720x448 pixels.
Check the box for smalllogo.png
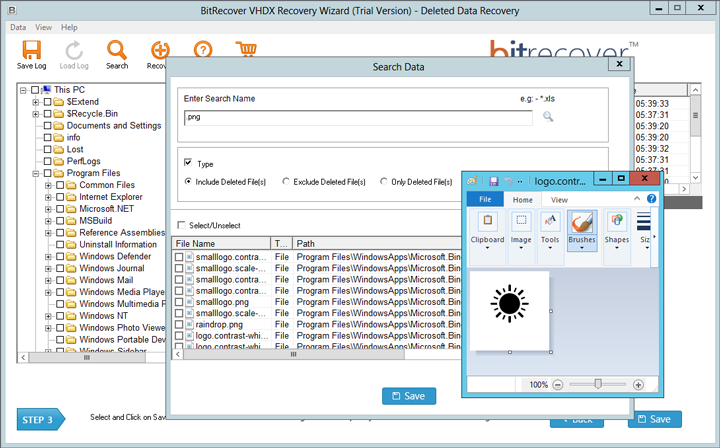click(179, 302)
